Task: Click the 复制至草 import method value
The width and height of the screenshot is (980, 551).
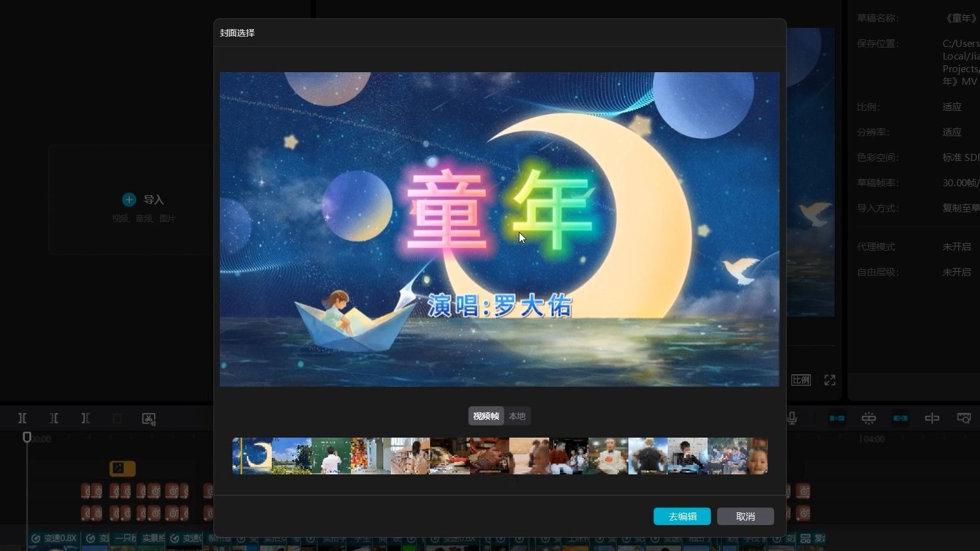Action: (961, 208)
